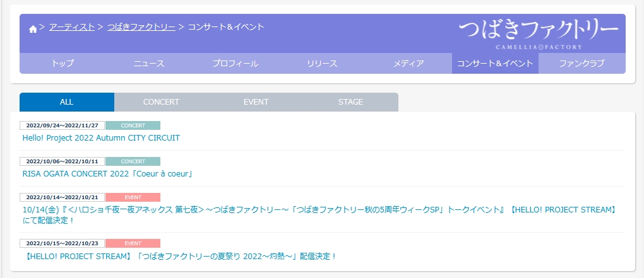This screenshot has height=278, width=644.
Task: Click date label 2022/10/06~2022/10/11
Action: tap(62, 161)
